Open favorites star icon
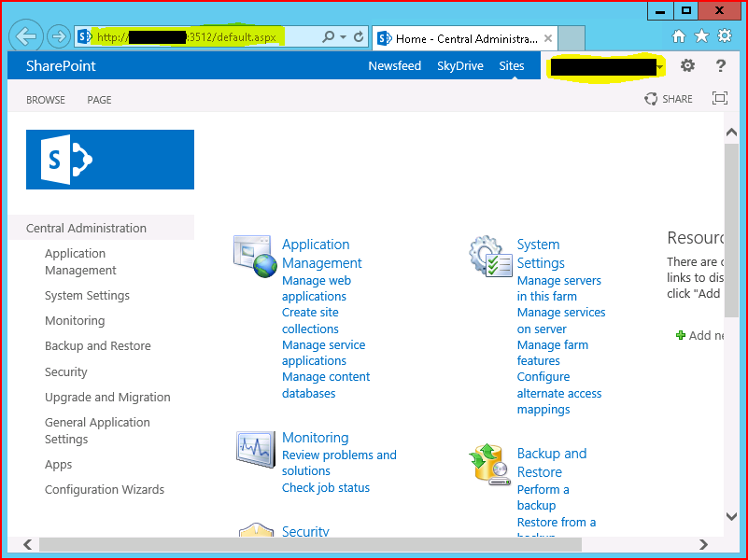This screenshot has height=560, width=748. pos(701,35)
